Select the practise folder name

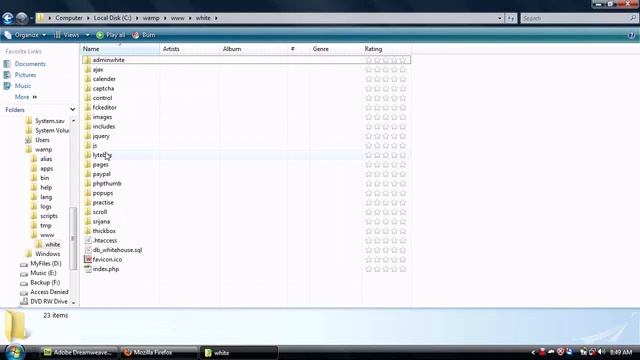103,203
